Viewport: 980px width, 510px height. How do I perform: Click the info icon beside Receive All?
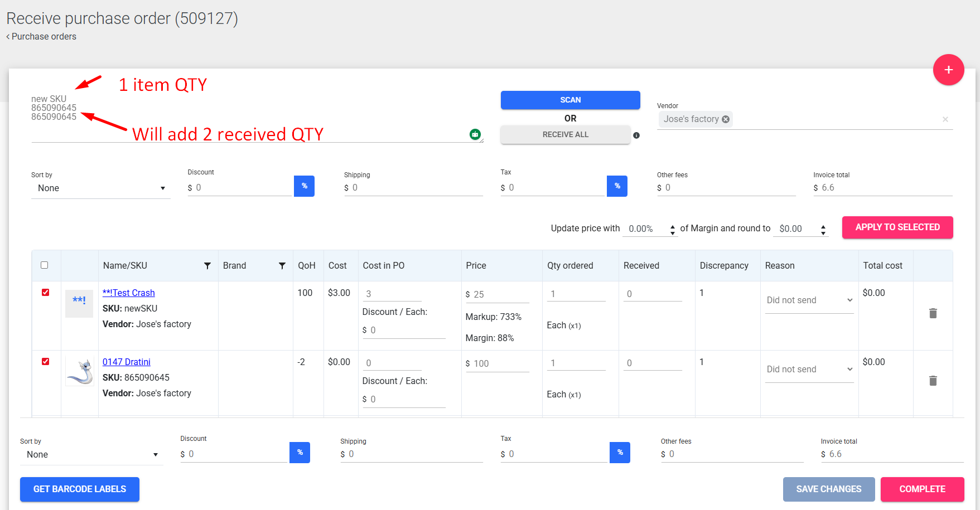(636, 135)
